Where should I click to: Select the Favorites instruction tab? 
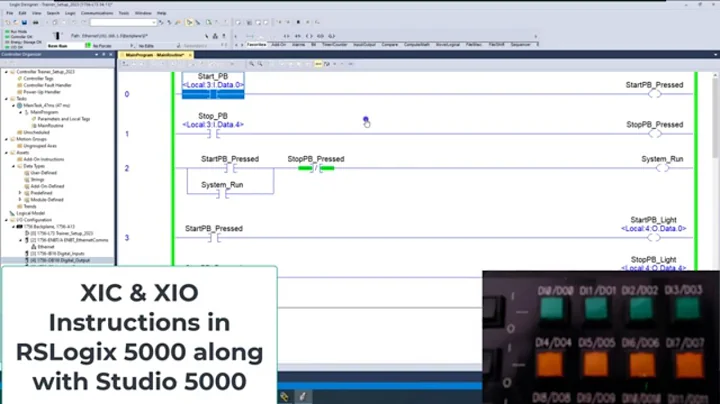pyautogui.click(x=256, y=45)
